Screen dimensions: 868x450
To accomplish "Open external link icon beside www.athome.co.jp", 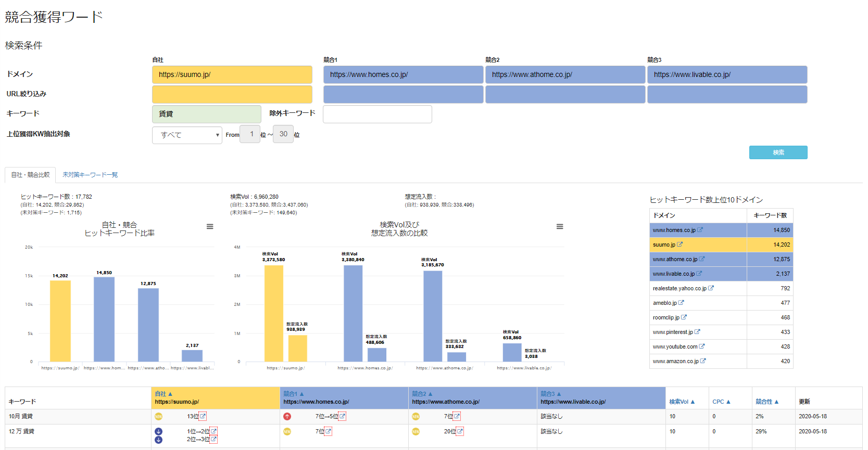I will pyautogui.click(x=702, y=259).
